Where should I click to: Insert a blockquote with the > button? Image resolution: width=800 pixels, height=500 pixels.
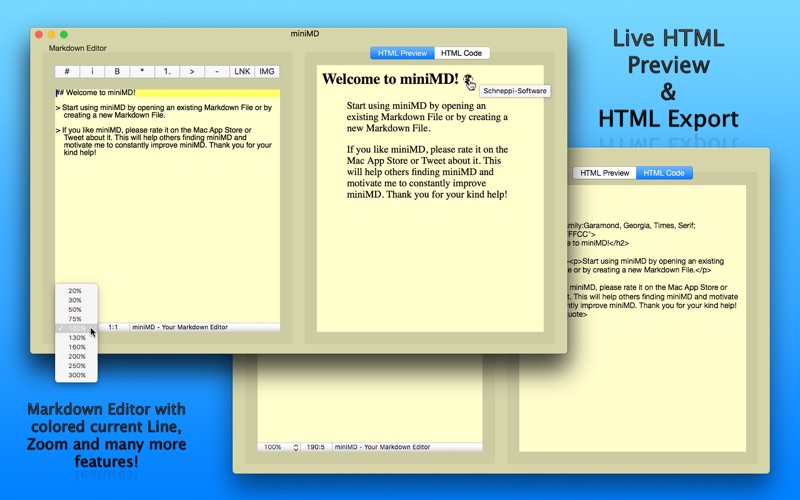point(192,71)
